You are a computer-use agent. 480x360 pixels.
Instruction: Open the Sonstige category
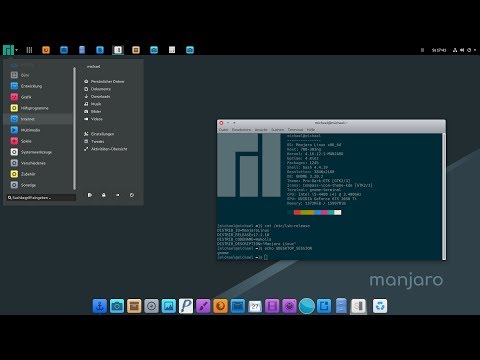point(38,185)
